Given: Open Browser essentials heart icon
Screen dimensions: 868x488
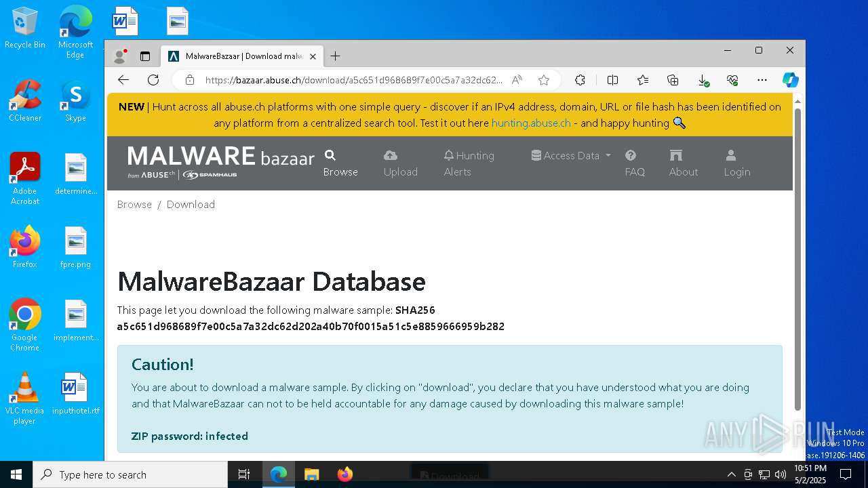Looking at the screenshot, I should click(732, 80).
